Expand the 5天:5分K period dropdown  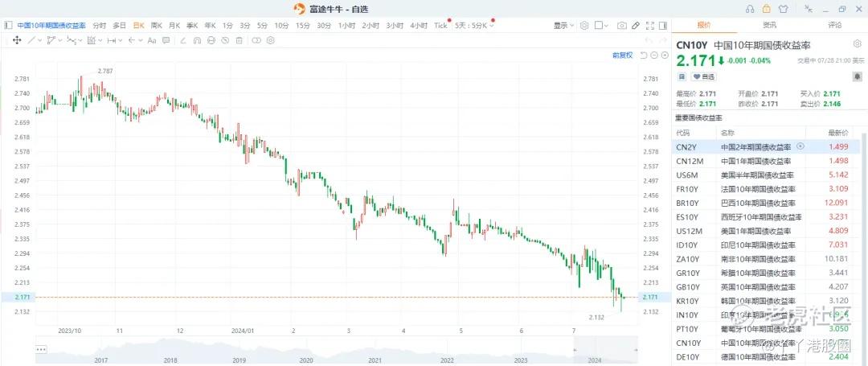pyautogui.click(x=473, y=26)
